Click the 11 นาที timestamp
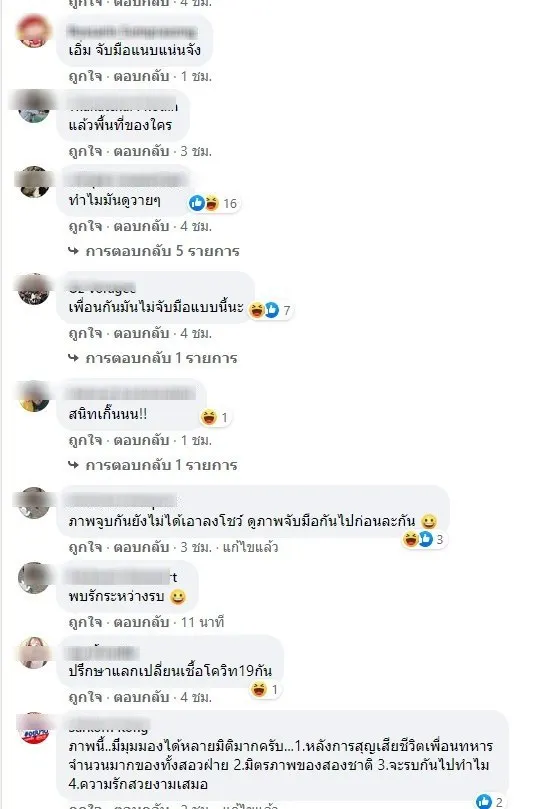This screenshot has height=809, width=533. click(x=202, y=622)
